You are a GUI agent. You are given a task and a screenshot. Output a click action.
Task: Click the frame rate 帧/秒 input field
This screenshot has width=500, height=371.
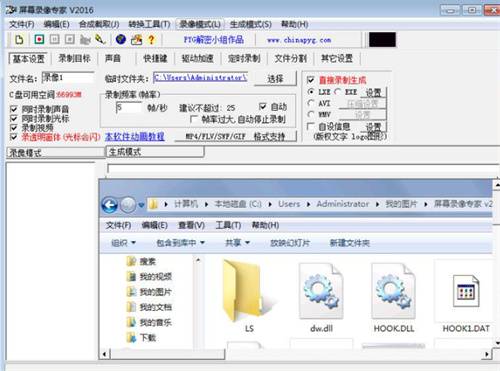[129, 107]
